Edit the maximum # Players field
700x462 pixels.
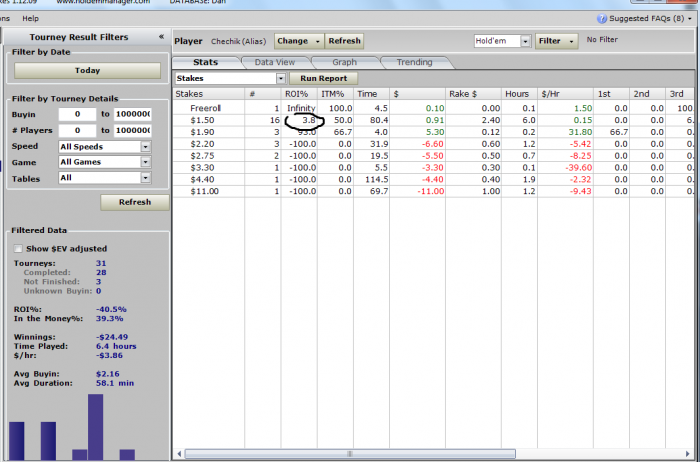(133, 130)
